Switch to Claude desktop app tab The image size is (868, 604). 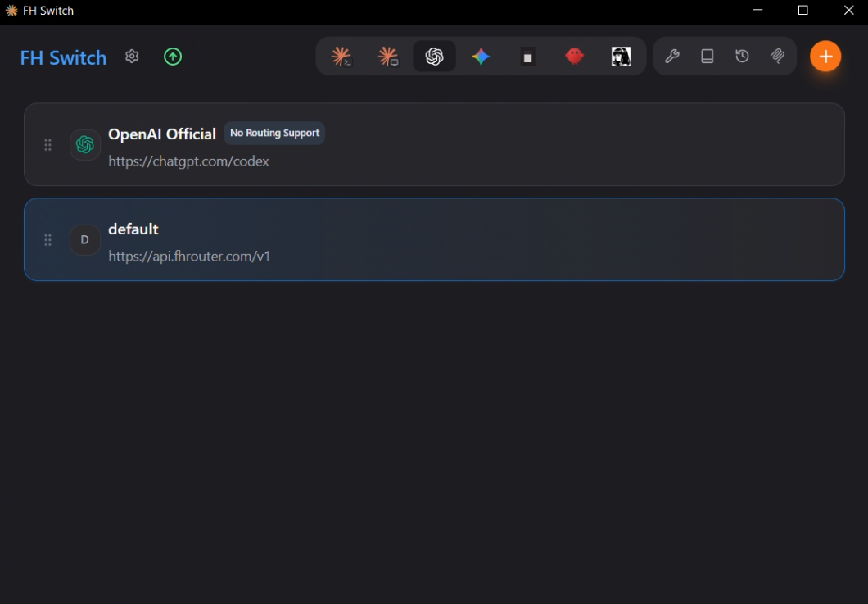click(x=388, y=57)
